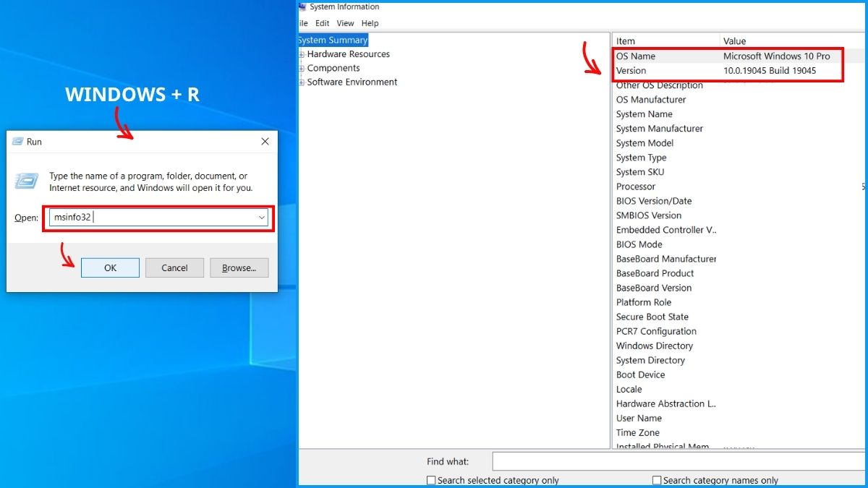868x488 pixels.
Task: Select the BaseBoard Version row
Action: [739, 288]
